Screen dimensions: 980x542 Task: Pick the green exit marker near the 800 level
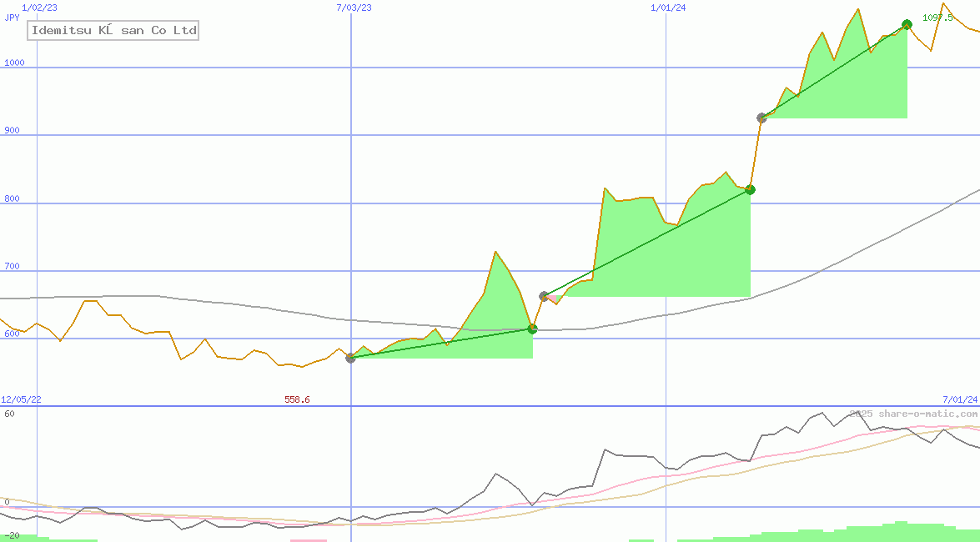750,189
